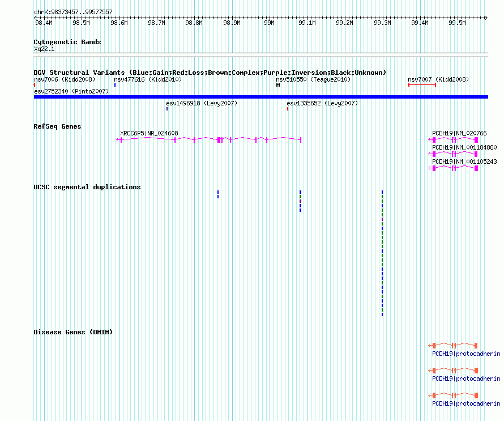The width and height of the screenshot is (504, 421).
Task: Click the 99.1M ruler tick label
Action: click(x=307, y=23)
